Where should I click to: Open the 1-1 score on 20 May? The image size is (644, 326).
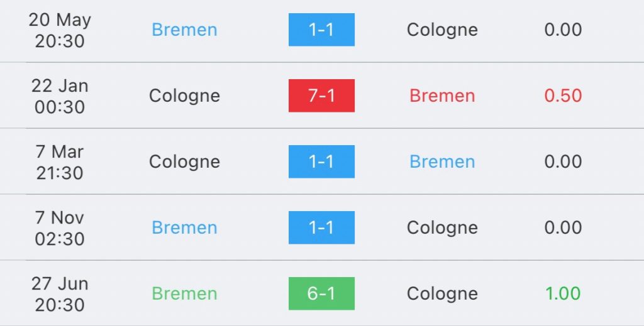tap(321, 30)
